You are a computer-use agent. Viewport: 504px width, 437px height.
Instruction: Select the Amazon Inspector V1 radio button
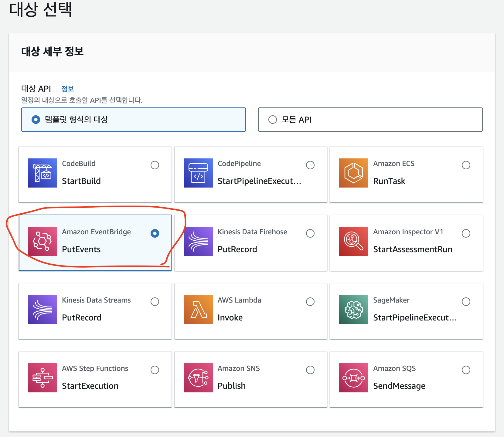tap(466, 233)
